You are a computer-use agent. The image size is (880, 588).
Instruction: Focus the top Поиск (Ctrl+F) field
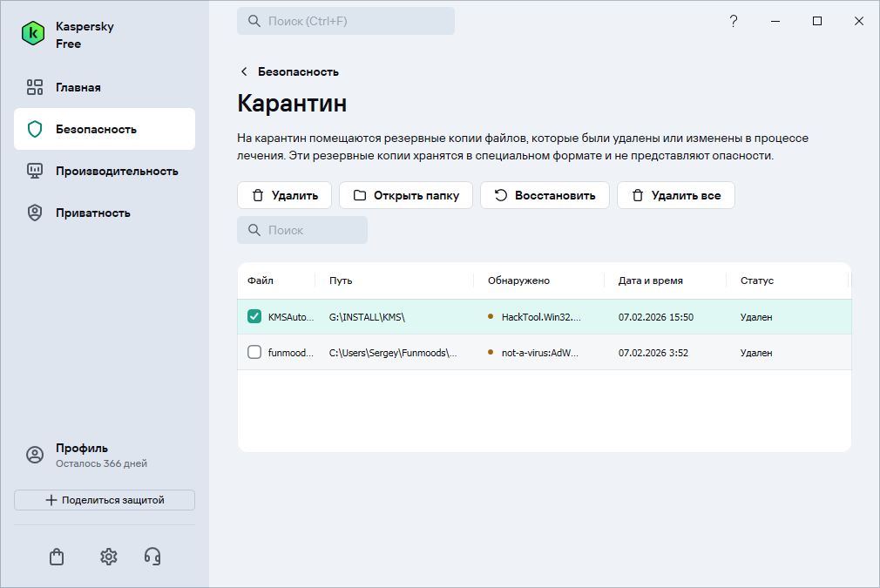pos(346,21)
